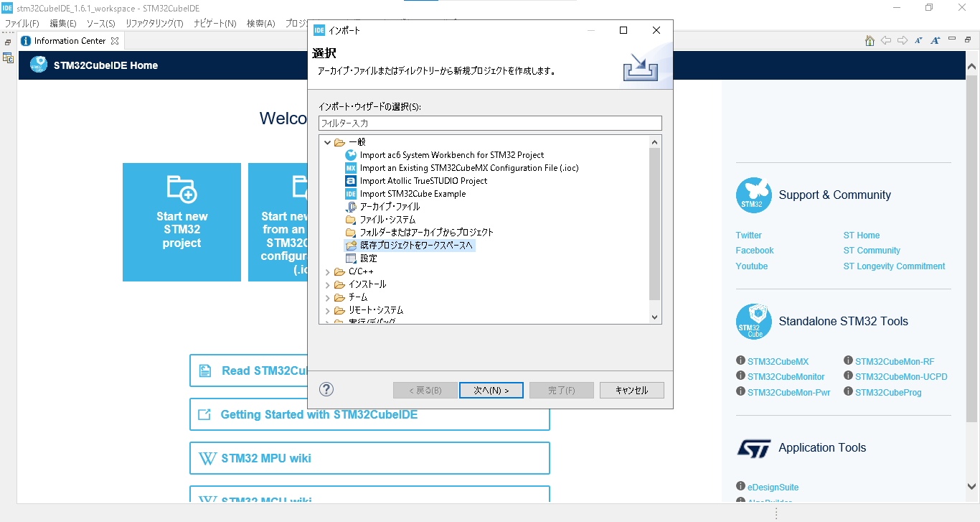980x522 pixels.
Task: Open the 編集(E) menu
Action: coord(63,24)
